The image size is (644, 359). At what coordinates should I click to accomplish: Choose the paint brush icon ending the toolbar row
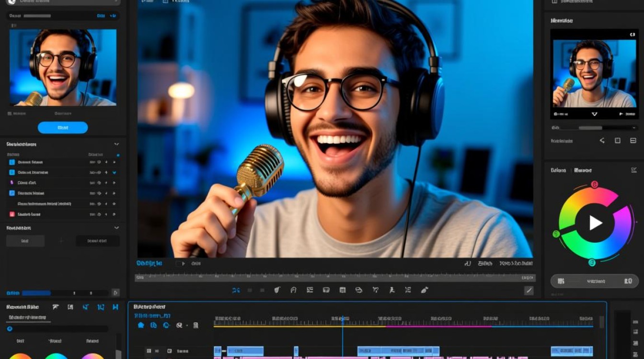[x=424, y=290]
